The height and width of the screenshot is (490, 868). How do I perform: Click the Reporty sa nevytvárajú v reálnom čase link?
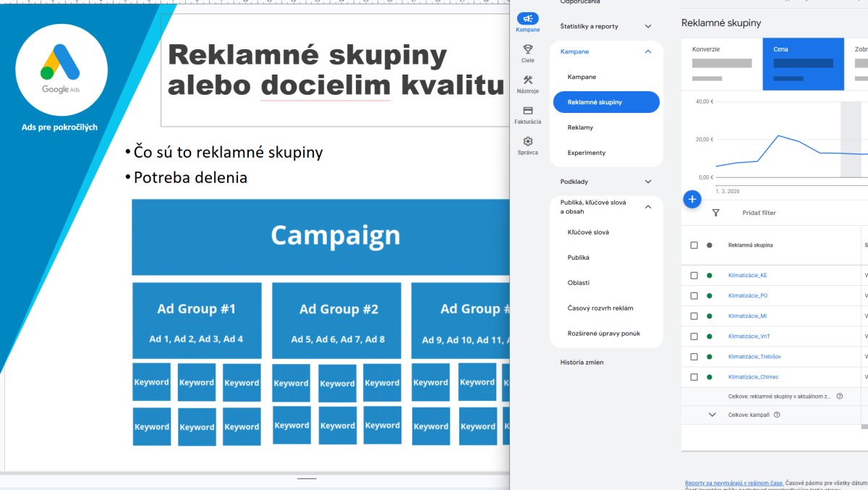pos(733,482)
